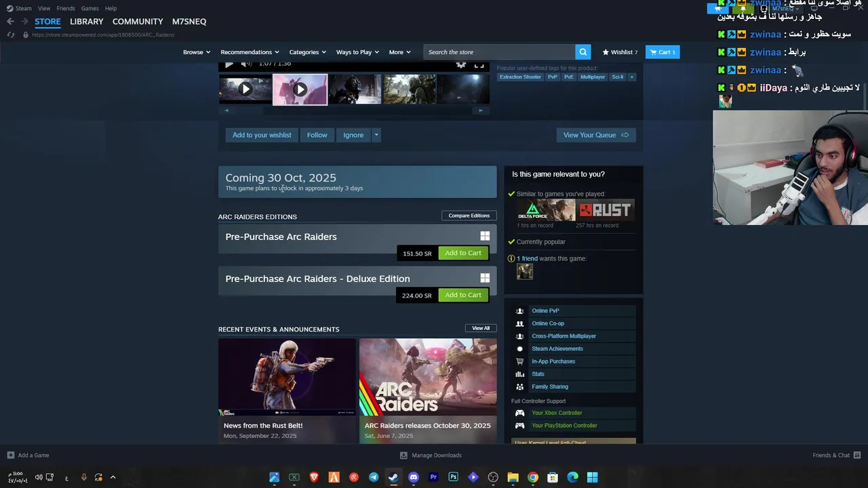
Task: Click the PvP tag
Action: click(553, 77)
